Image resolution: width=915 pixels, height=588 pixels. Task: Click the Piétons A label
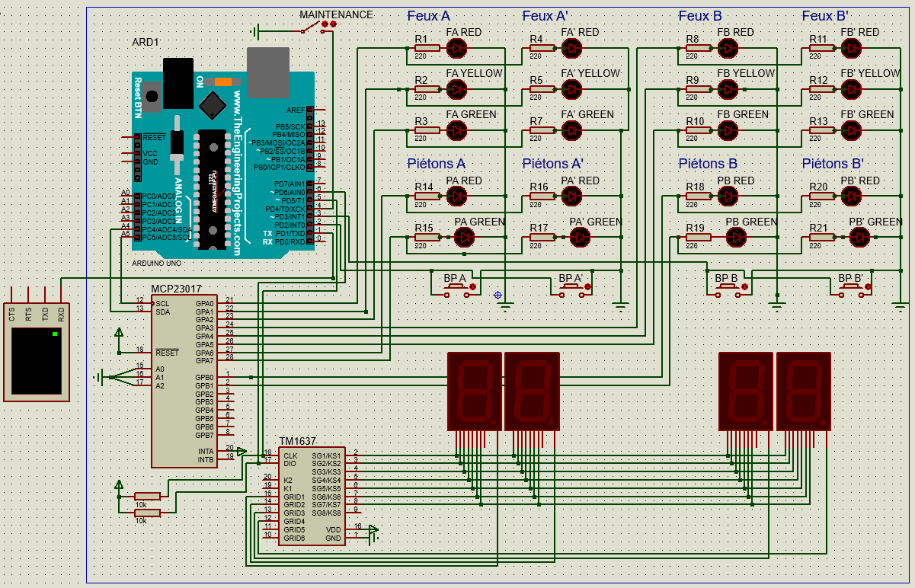[437, 163]
